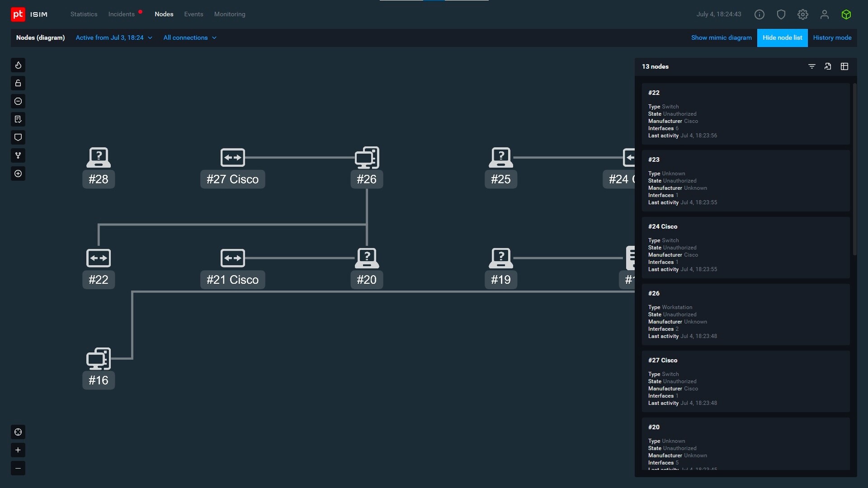Click the plus-in-circle icon in left toolbar
The height and width of the screenshot is (488, 868).
click(18, 174)
